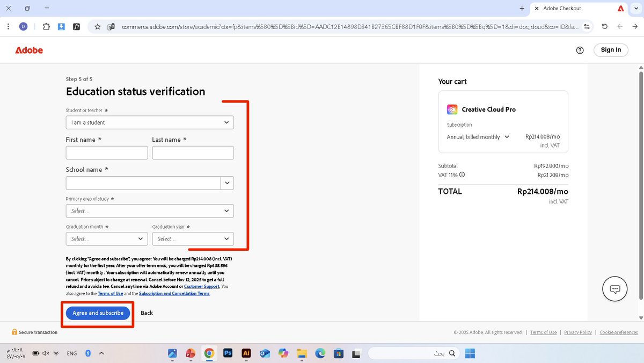Click the icon left of the URL text
The height and width of the screenshot is (363, 644).
[x=111, y=26]
